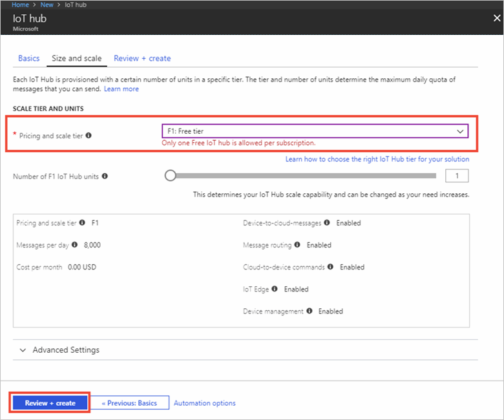
Task: Click info icon next to Pricing and scale tier F1 summary
Action: (82, 222)
